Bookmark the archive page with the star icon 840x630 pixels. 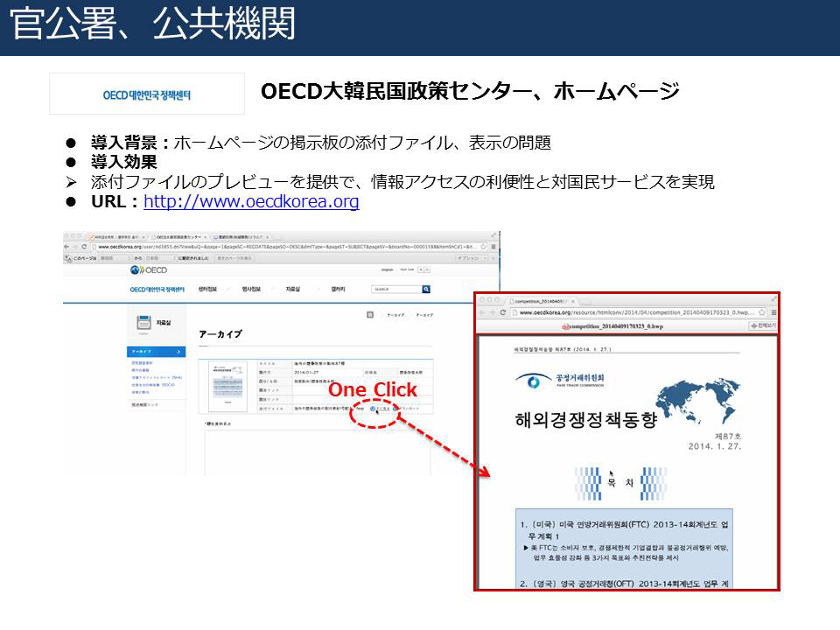pos(484,247)
